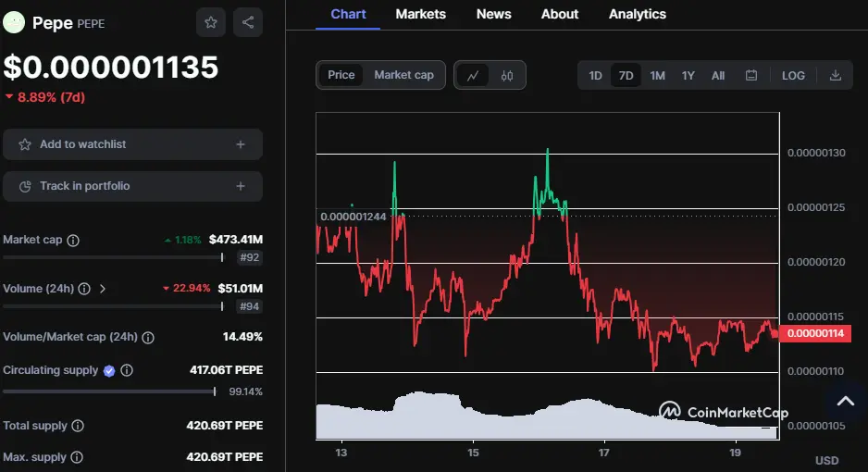Select the Price chart mode

(x=341, y=75)
